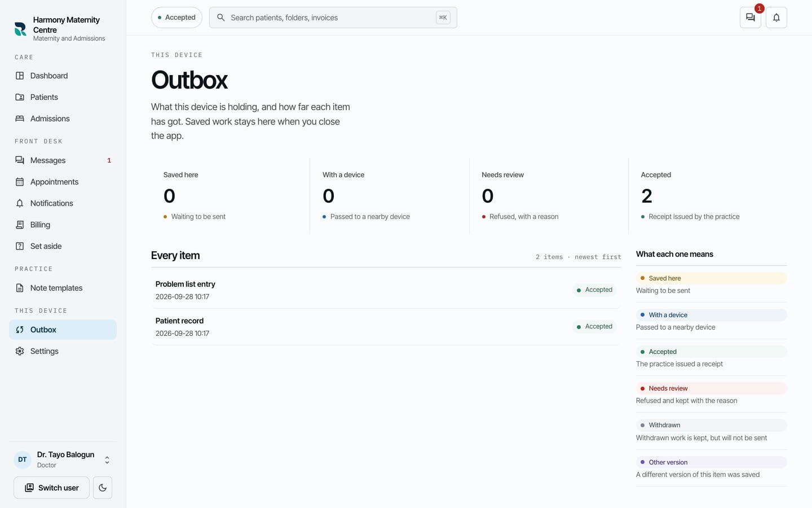Click the Messages unread count badge in sidebar
The height and width of the screenshot is (508, 812).
pos(109,160)
